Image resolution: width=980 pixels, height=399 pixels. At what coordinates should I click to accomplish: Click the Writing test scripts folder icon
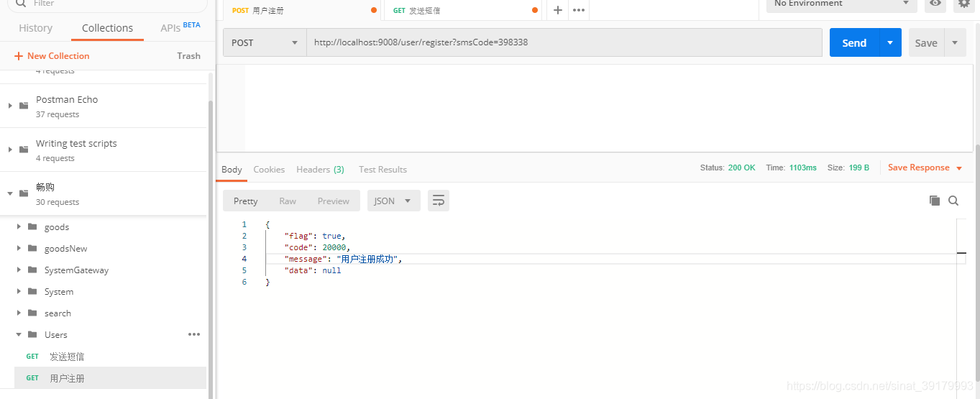click(24, 150)
